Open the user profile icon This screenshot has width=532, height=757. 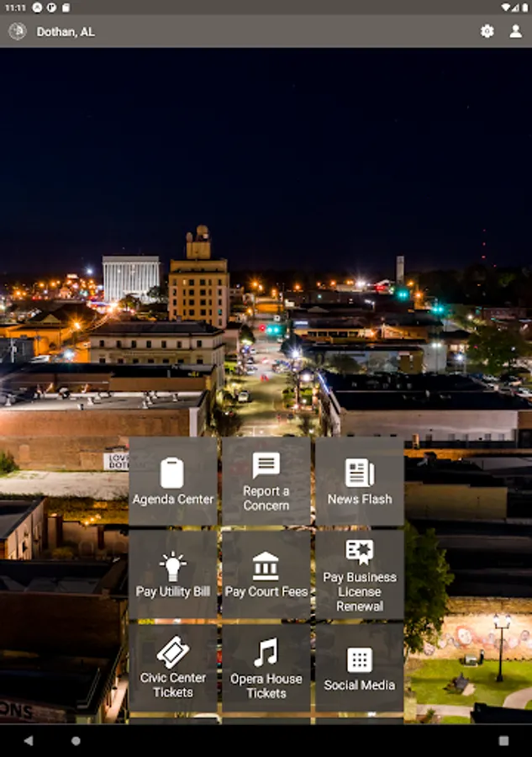pos(515,31)
